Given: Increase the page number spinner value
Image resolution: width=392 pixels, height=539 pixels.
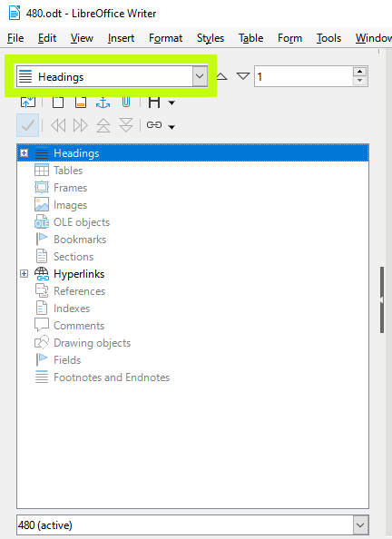Looking at the screenshot, I should tap(359, 72).
